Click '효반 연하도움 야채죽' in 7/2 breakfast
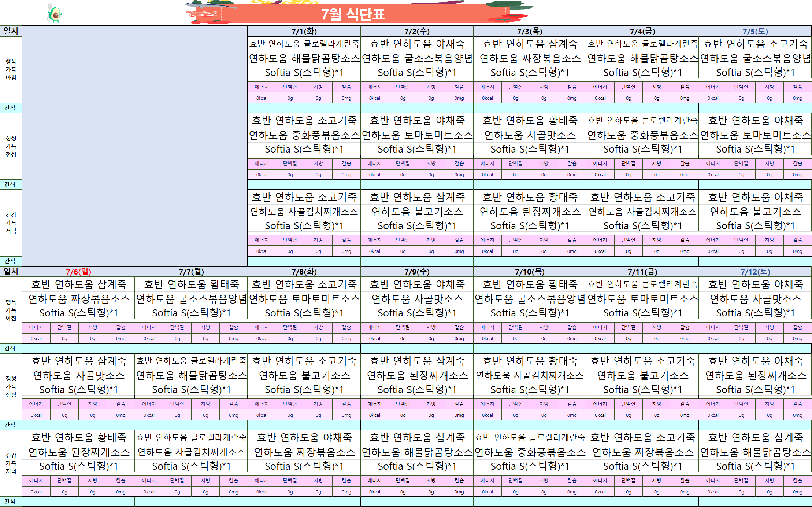Screen dimensions: 812x507 tap(417, 44)
